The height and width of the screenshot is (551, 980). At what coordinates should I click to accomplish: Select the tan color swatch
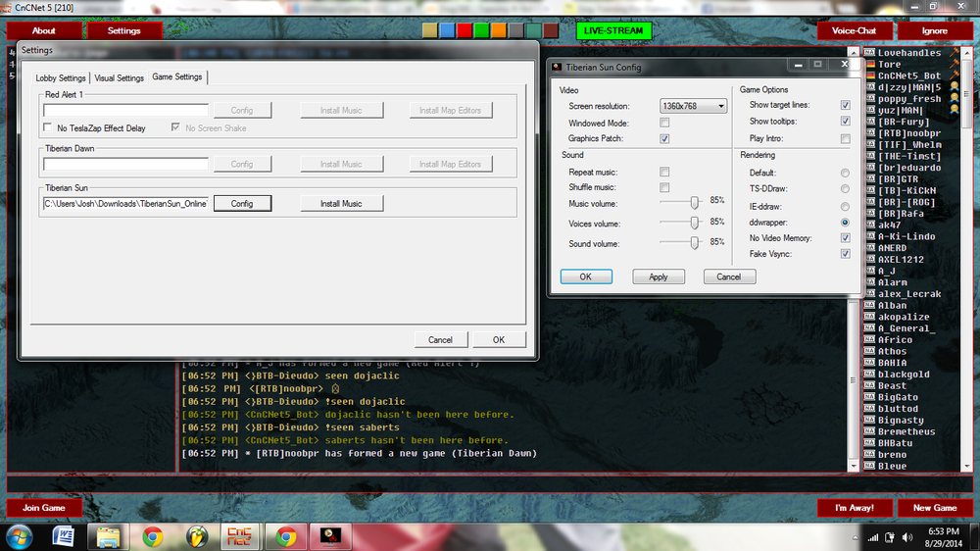430,30
